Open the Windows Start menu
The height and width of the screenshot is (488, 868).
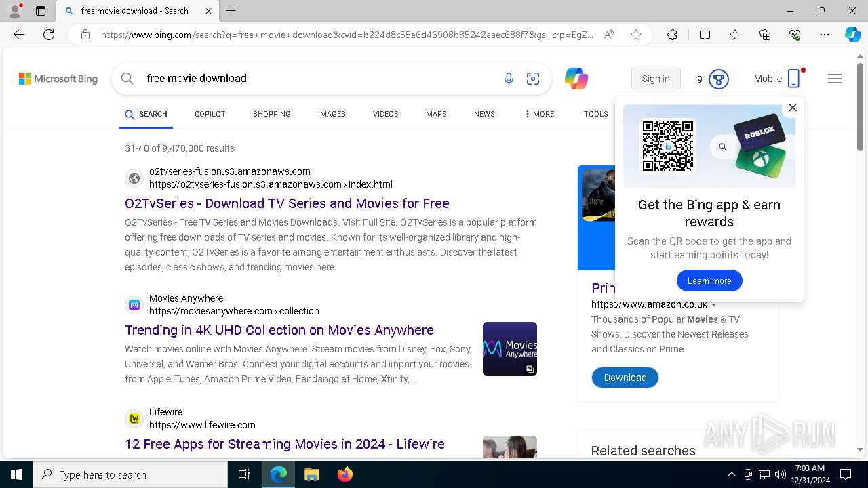16,474
